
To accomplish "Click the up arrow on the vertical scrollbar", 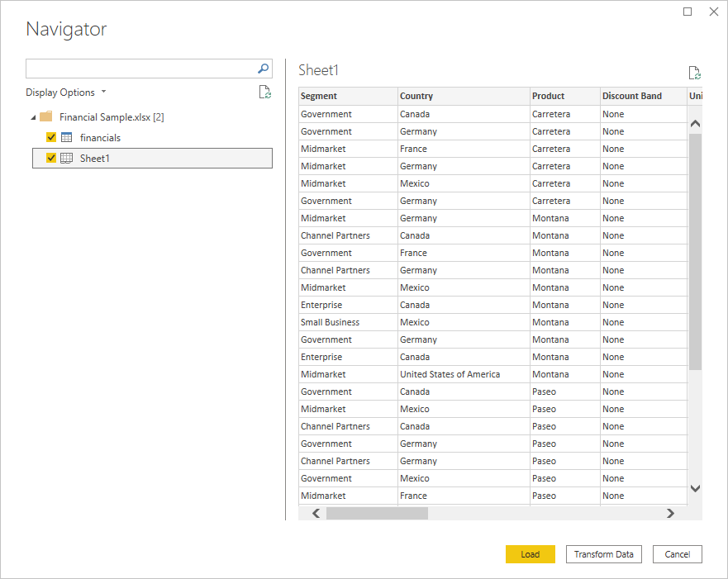I will point(695,122).
